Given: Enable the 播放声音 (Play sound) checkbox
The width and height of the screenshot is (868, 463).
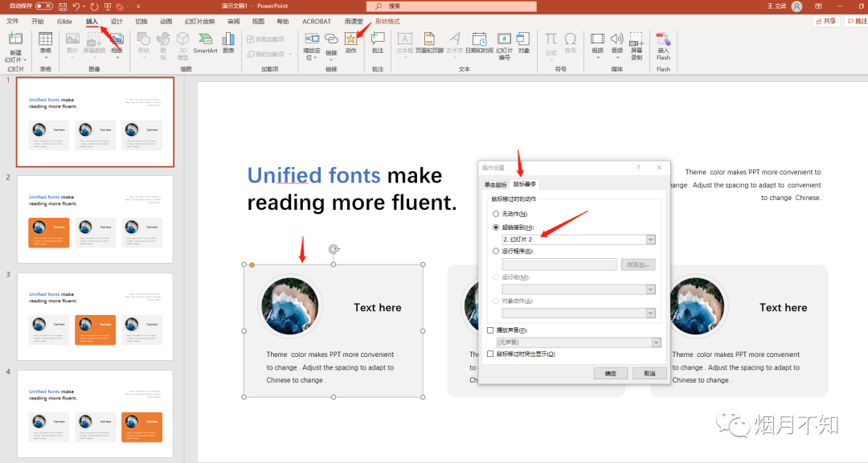Looking at the screenshot, I should point(491,330).
